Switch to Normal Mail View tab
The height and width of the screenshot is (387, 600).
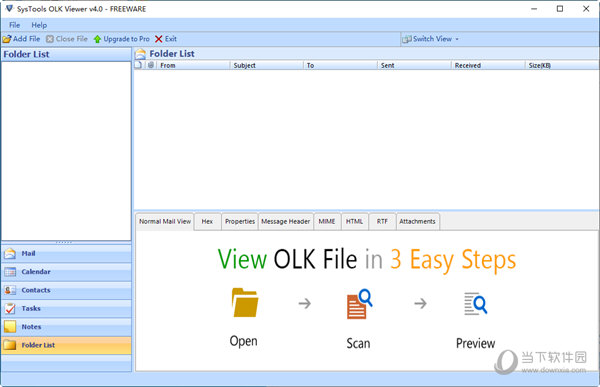(x=165, y=221)
